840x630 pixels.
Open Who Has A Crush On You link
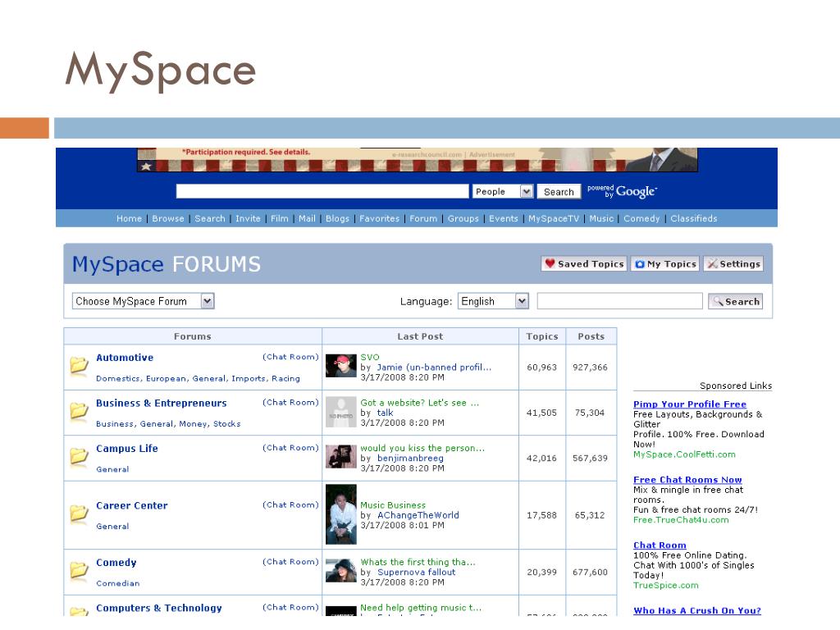(697, 610)
